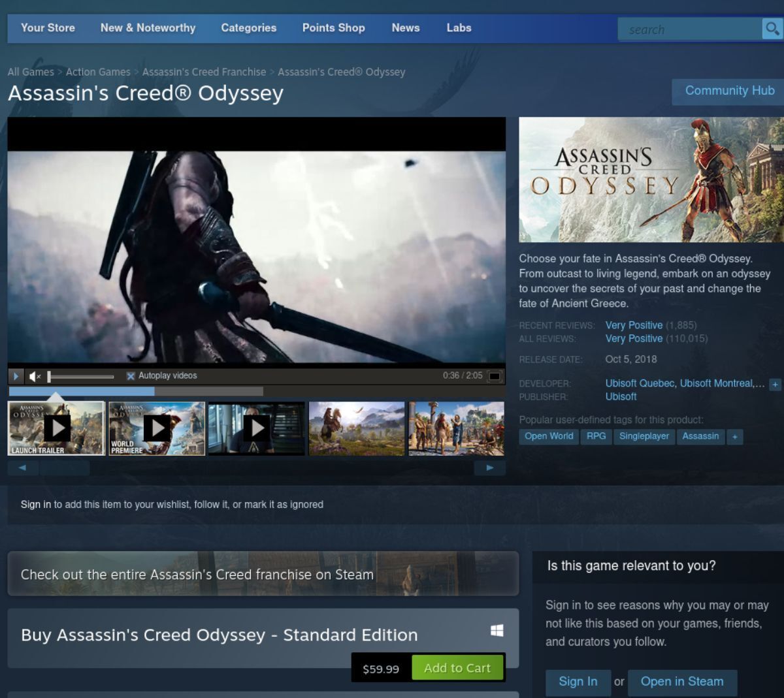Open the Community Hub
The height and width of the screenshot is (698, 784).
pyautogui.click(x=729, y=91)
